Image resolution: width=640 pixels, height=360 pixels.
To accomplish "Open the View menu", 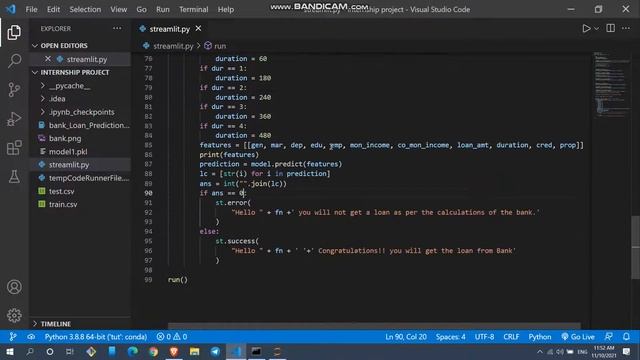I will [118, 9].
